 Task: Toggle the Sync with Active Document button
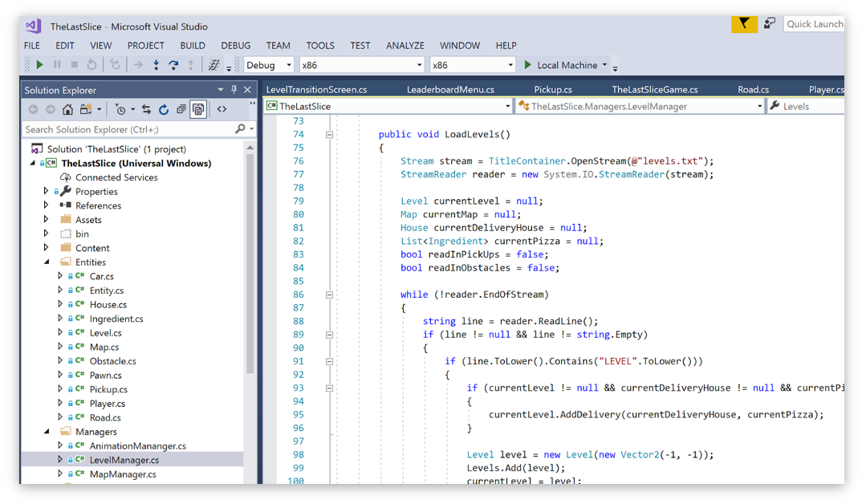tap(146, 109)
